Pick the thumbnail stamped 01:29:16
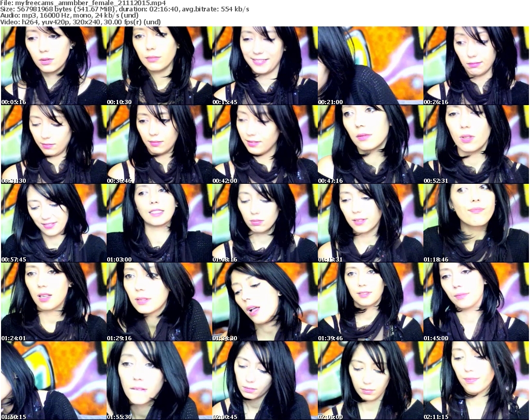This screenshot has width=530, height=420. click(159, 302)
